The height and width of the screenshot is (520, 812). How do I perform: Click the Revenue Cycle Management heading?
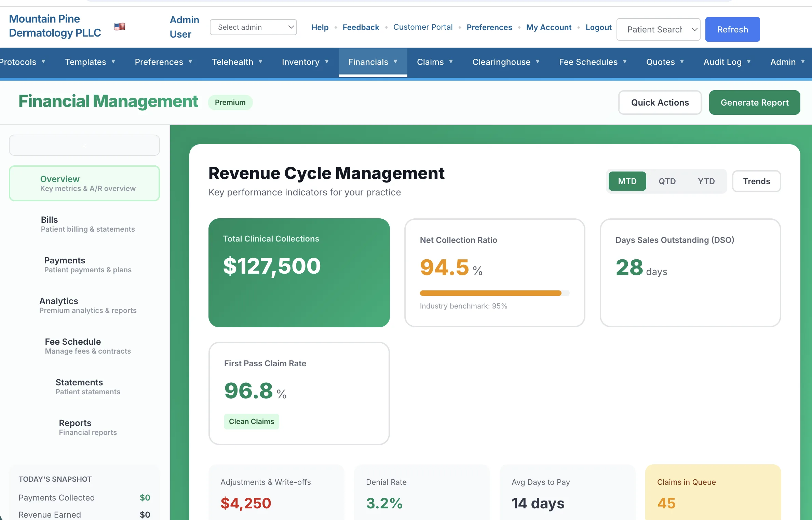click(x=326, y=173)
